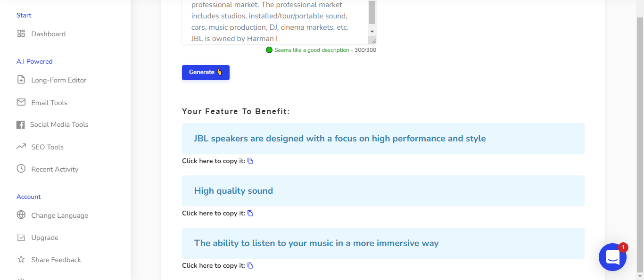Viewport: 644px width, 280px height.
Task: Click the Generate button
Action: click(206, 72)
